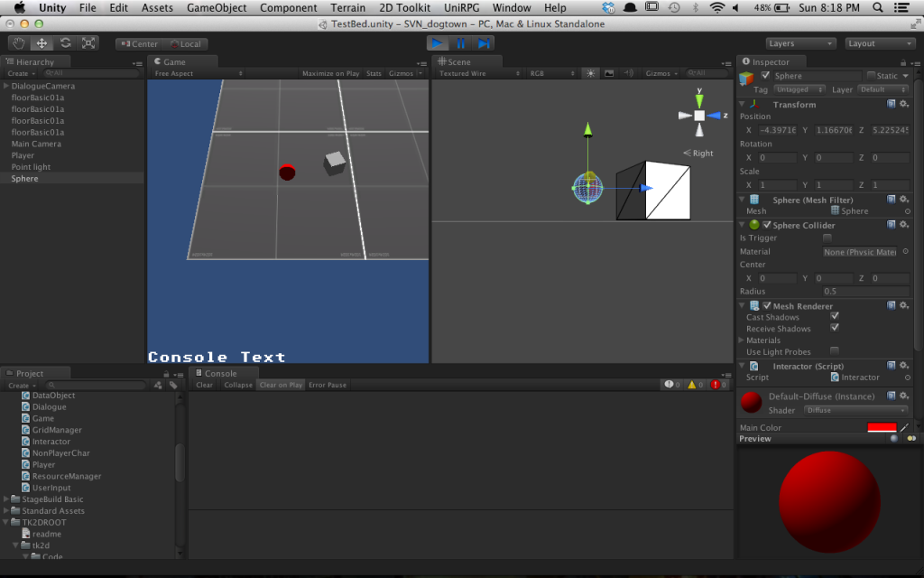The height and width of the screenshot is (578, 924).
Task: Open the Textured Wire draw mode dropdown
Action: [479, 73]
